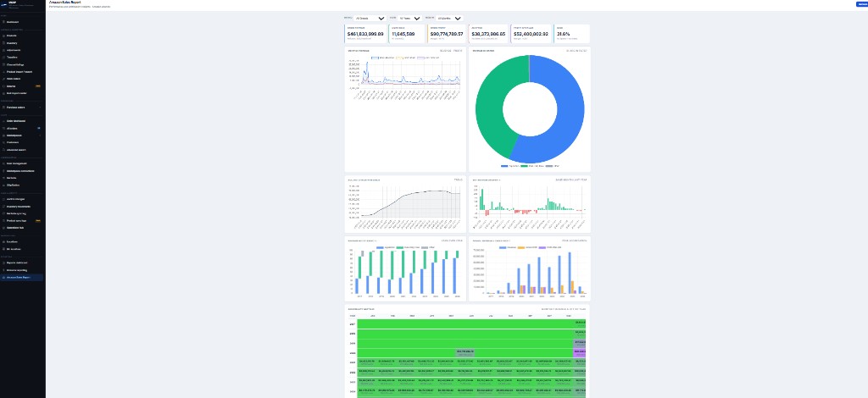868x398 pixels.
Task: Click the $52,400,802.92 value card
Action: point(531,34)
